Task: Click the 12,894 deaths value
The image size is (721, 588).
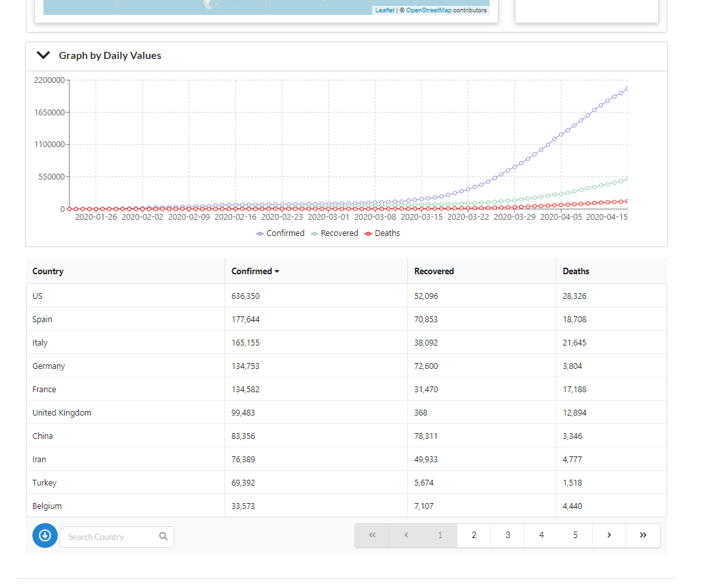Action: [x=574, y=413]
